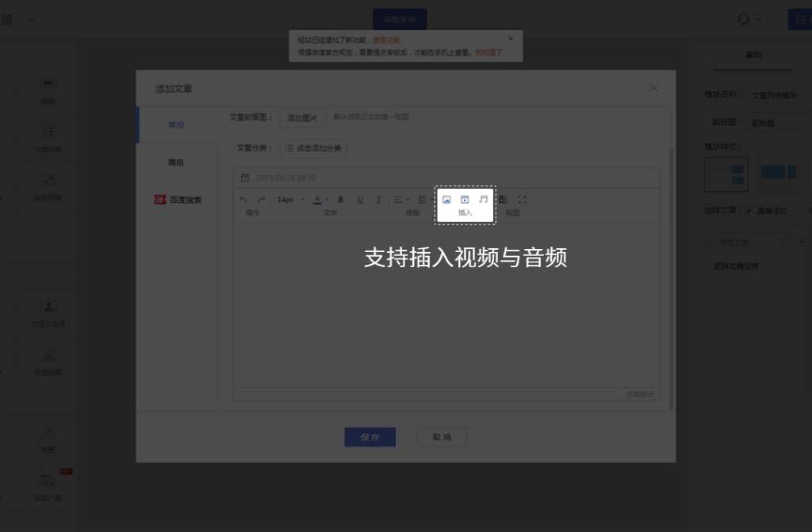Viewport: 812px width, 532px height.
Task: Open the font color picker
Action: tap(320, 200)
